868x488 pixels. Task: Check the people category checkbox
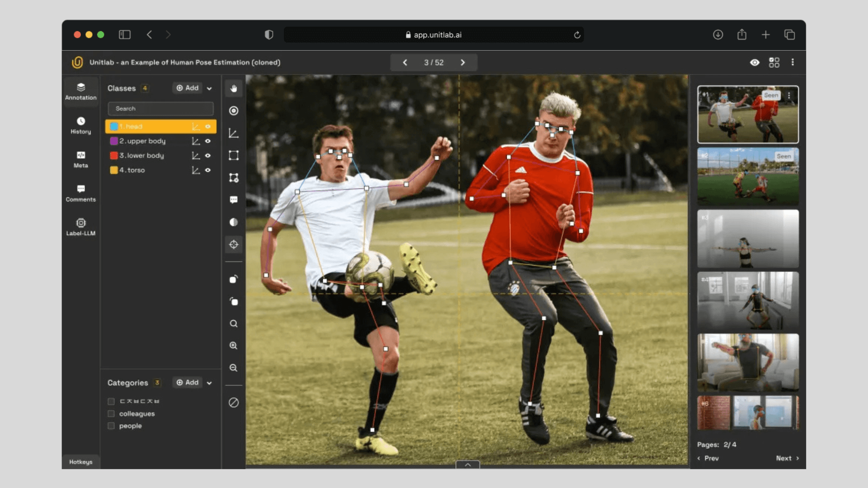pyautogui.click(x=110, y=426)
